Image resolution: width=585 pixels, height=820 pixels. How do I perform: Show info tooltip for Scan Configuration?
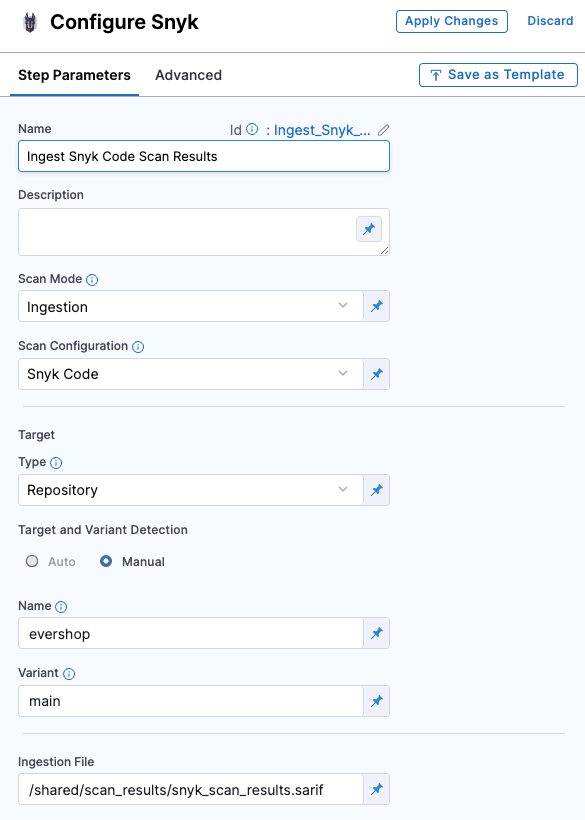click(138, 347)
